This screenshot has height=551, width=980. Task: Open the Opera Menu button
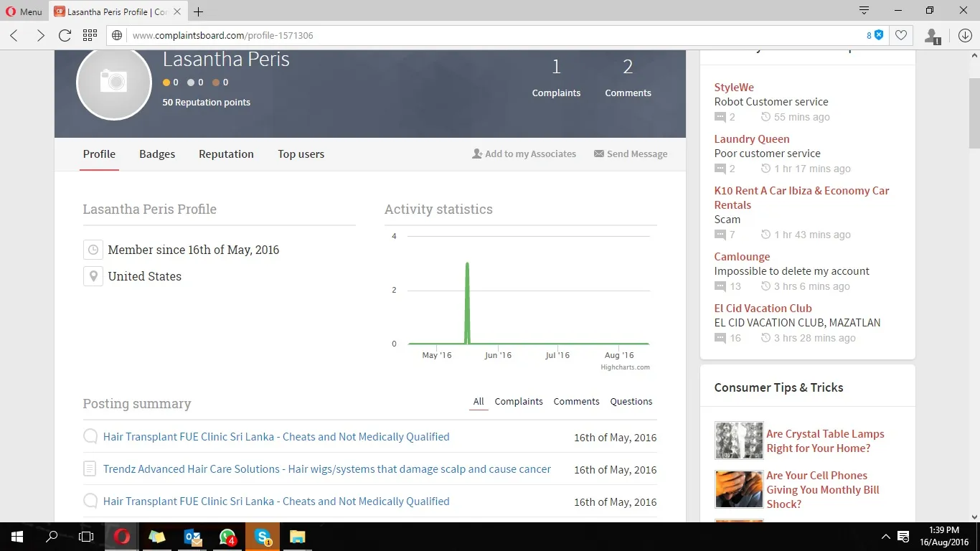pos(24,11)
